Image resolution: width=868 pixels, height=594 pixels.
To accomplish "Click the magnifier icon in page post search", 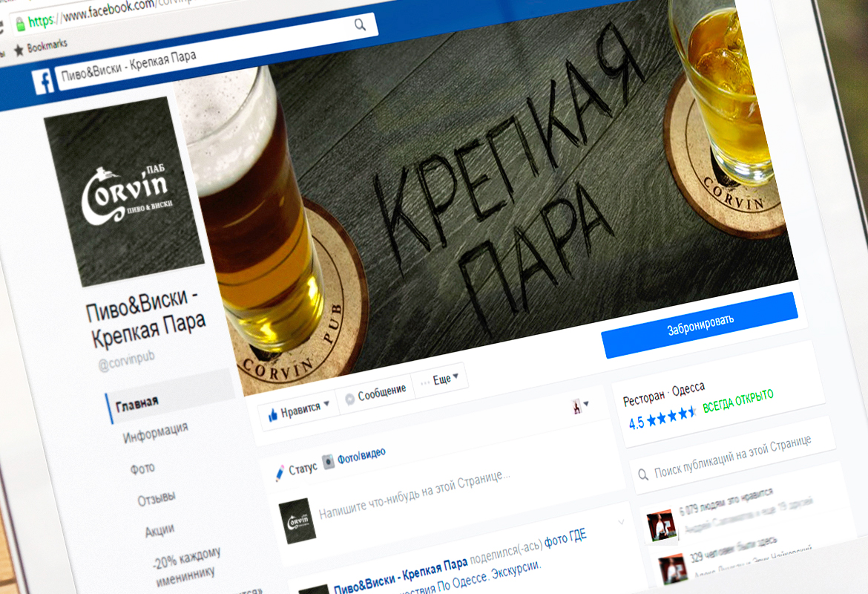I will coord(643,475).
